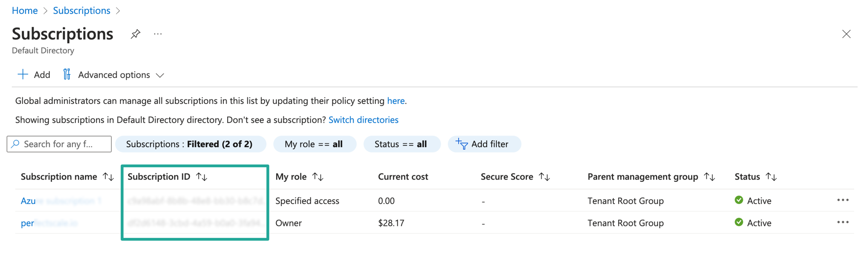
Task: Sort by Parent management group arrows
Action: tap(710, 177)
